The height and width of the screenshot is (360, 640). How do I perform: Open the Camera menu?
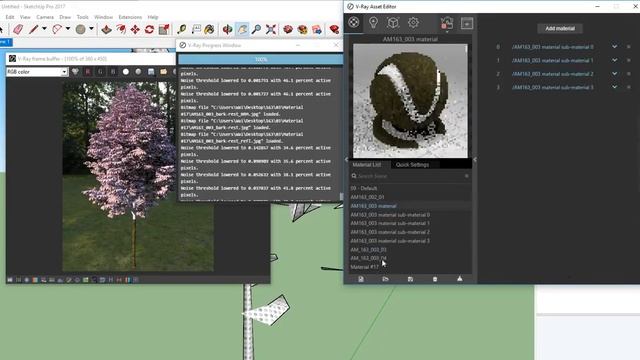(x=45, y=17)
